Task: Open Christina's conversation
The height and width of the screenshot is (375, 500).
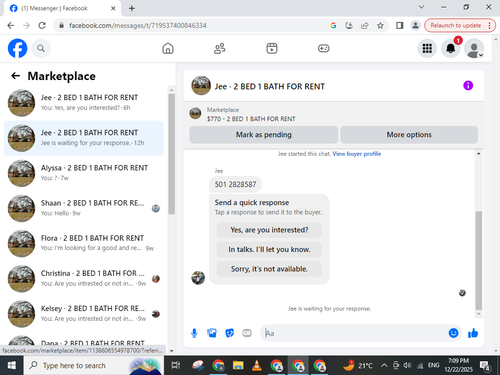Action: (x=84, y=279)
